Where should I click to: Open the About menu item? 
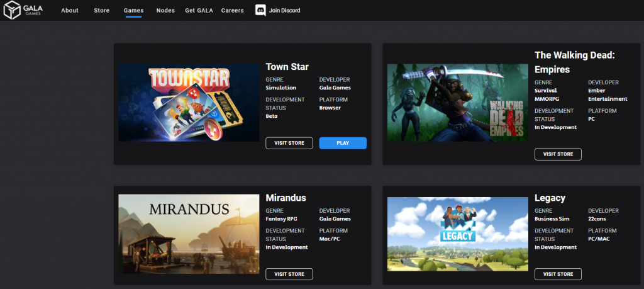click(70, 10)
